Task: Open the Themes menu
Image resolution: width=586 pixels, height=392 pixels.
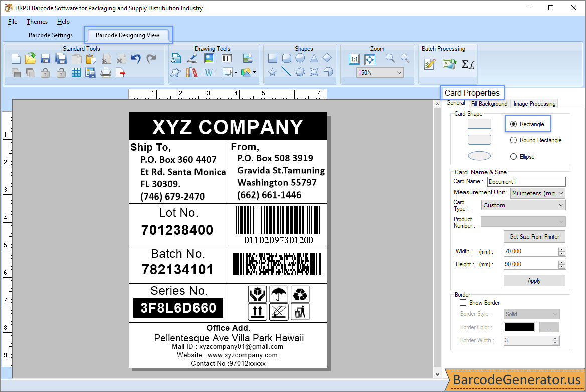Action: point(37,21)
